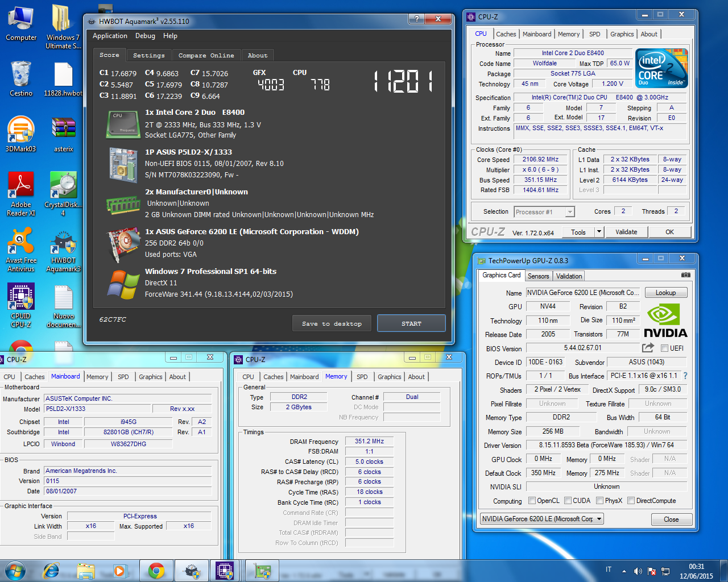Click the Windows Start button

(15, 571)
